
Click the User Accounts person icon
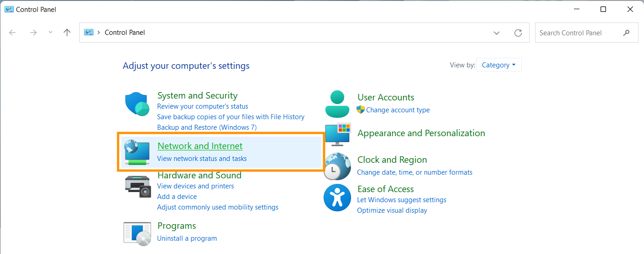[x=337, y=104]
